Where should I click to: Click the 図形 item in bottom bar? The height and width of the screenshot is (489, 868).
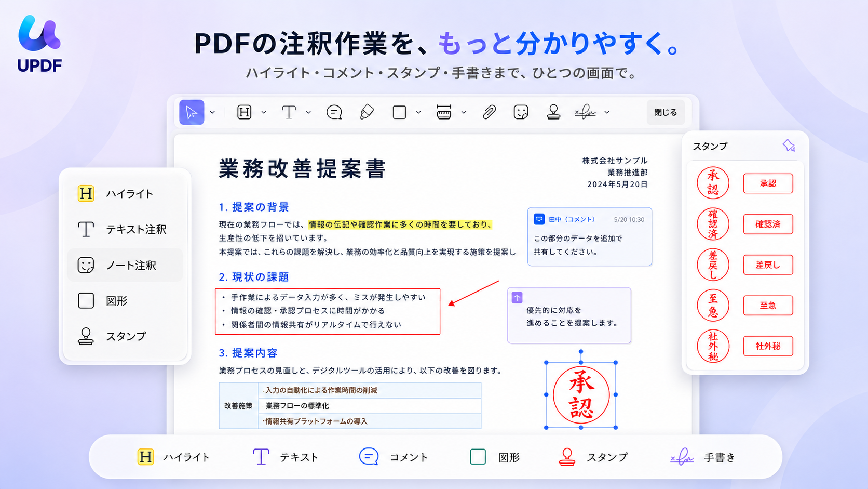tap(494, 457)
